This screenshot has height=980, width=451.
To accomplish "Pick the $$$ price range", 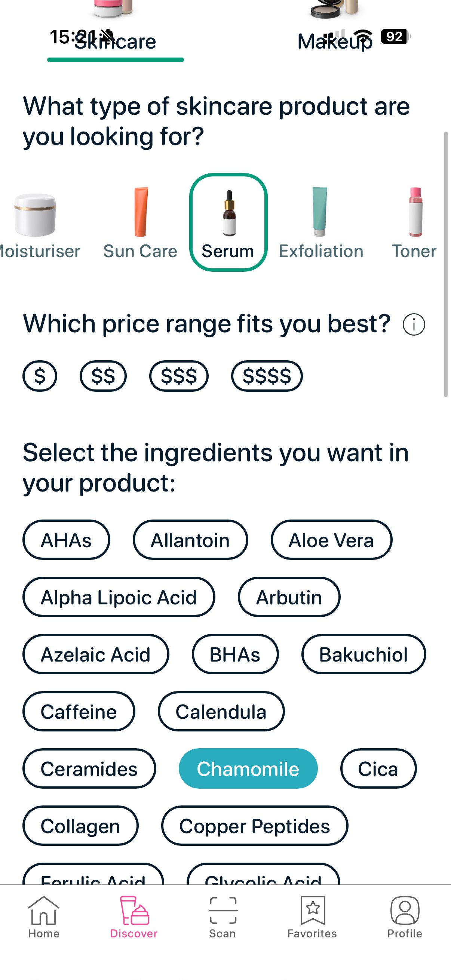I will pos(178,376).
